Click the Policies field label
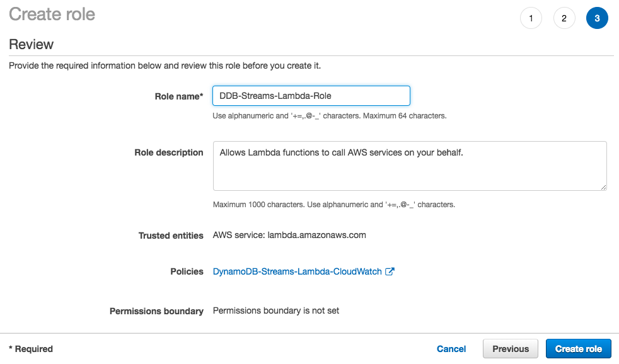Screen dimensions: 619x364 (x=187, y=271)
